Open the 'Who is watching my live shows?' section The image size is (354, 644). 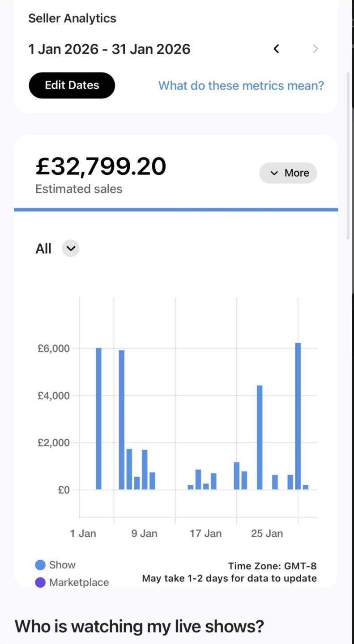140,626
